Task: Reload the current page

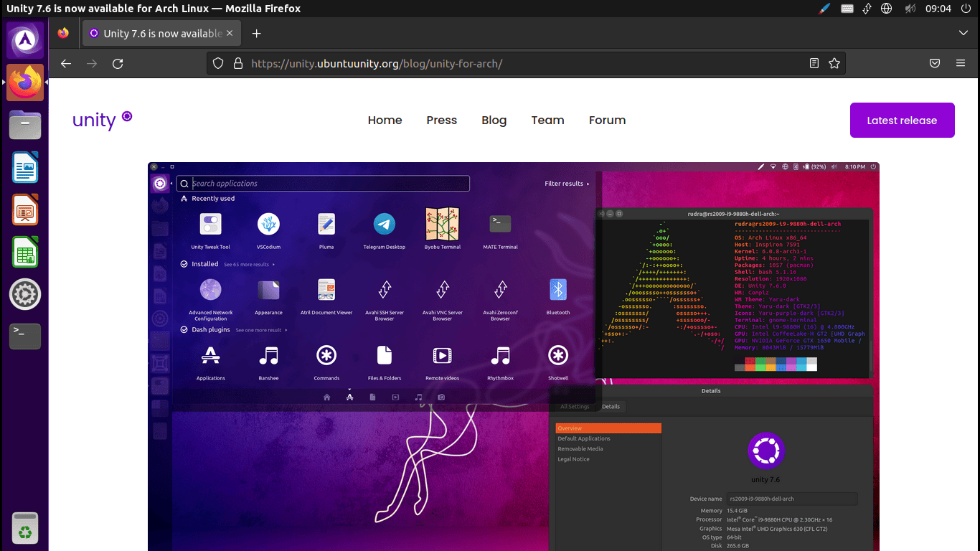Action: pos(118,63)
